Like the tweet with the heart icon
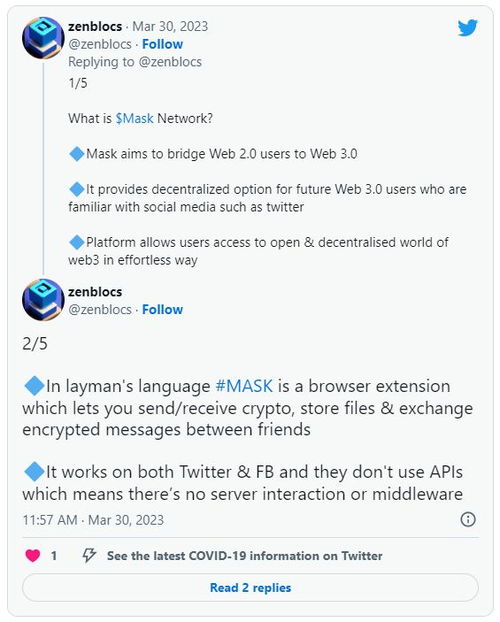The width and height of the screenshot is (500, 622). tap(33, 555)
